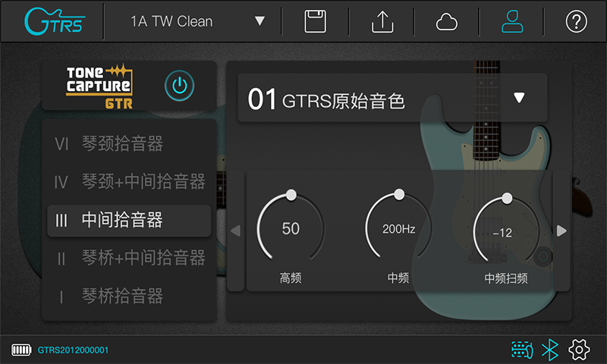607x364 pixels.
Task: Open settings gear in bottom bar
Action: 580,350
